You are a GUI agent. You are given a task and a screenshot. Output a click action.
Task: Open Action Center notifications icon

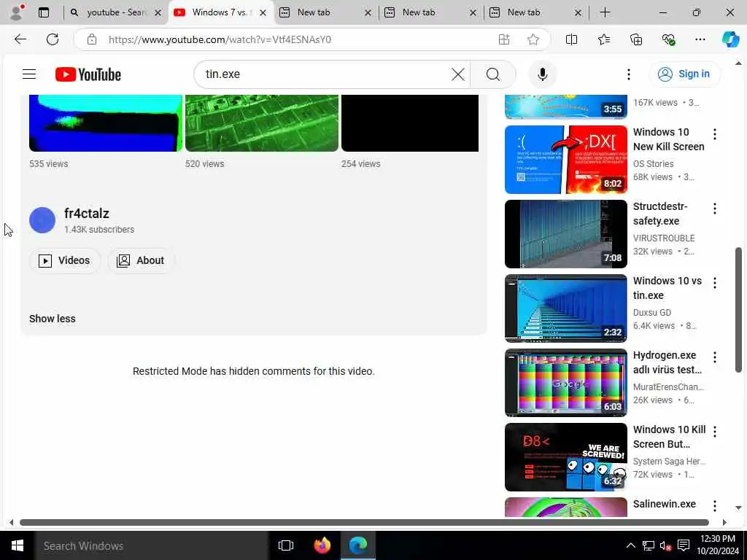coord(684,545)
